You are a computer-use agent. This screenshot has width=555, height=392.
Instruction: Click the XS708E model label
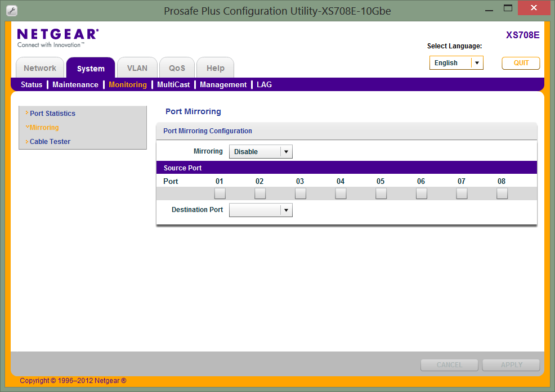click(x=523, y=35)
